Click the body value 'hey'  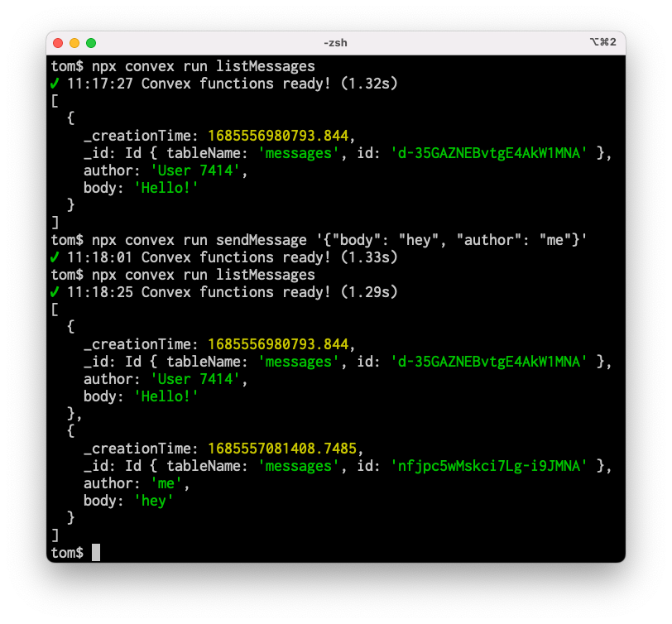coord(153,501)
